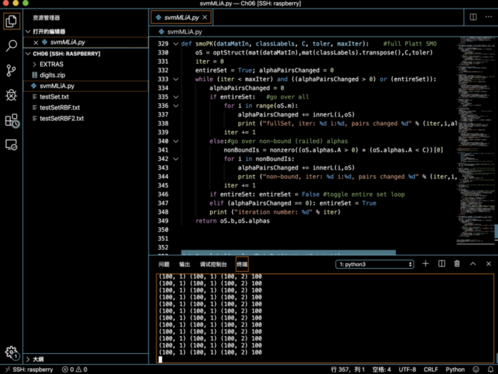Go to line via line/column status item
The width and height of the screenshot is (498, 374).
coord(348,369)
